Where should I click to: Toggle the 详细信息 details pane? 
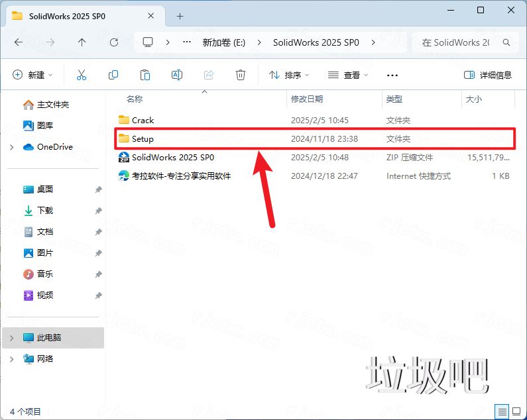click(x=488, y=75)
